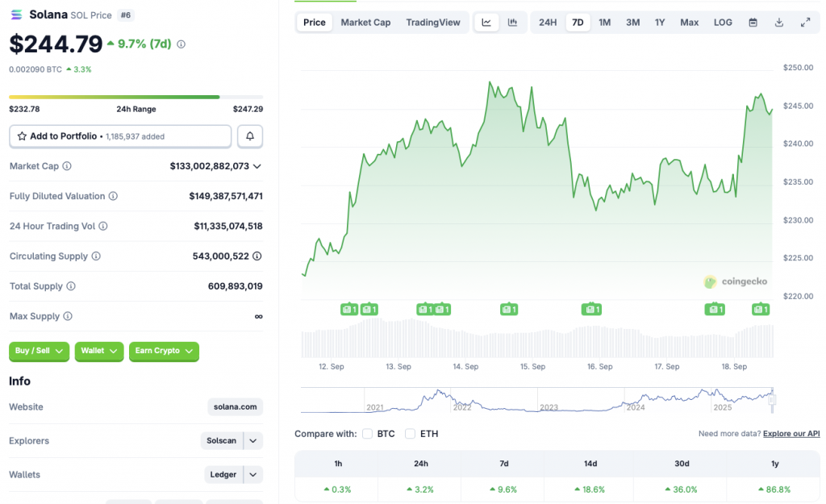Set chart range to 24H
This screenshot has height=504, width=826.
(548, 23)
